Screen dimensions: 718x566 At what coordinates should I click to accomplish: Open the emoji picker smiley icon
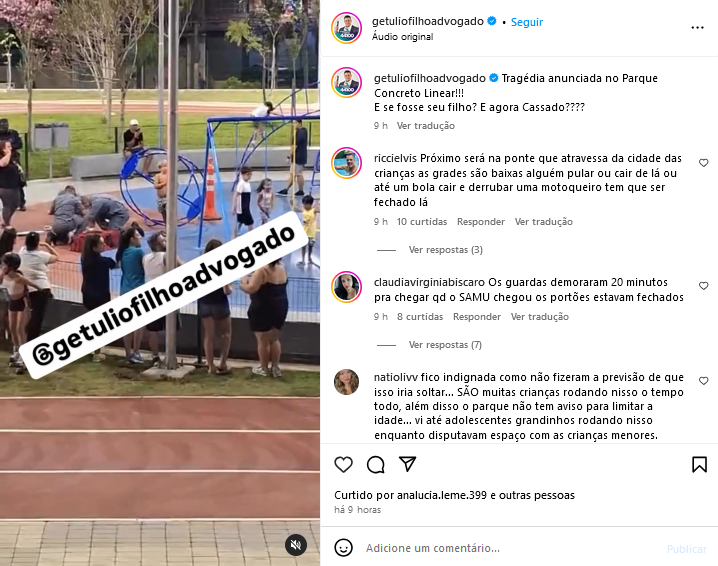[x=343, y=548]
